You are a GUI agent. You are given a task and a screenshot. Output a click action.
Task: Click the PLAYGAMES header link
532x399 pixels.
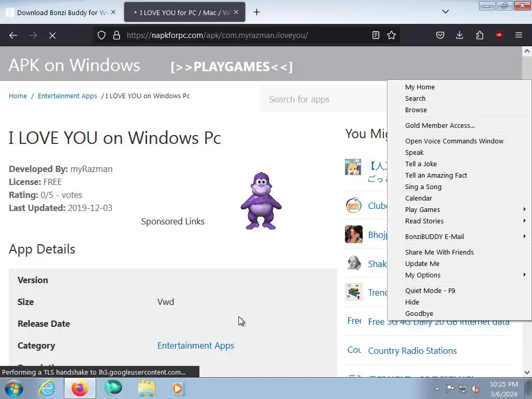pos(231,67)
